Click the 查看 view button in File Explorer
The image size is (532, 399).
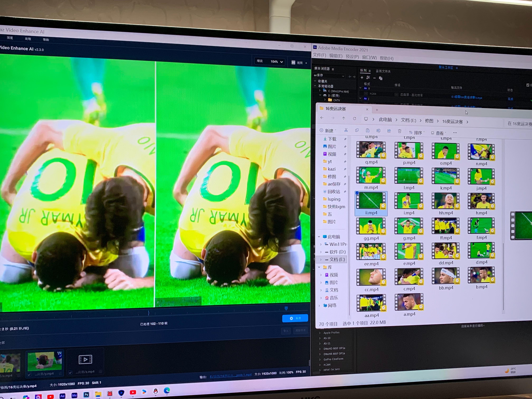coord(438,133)
